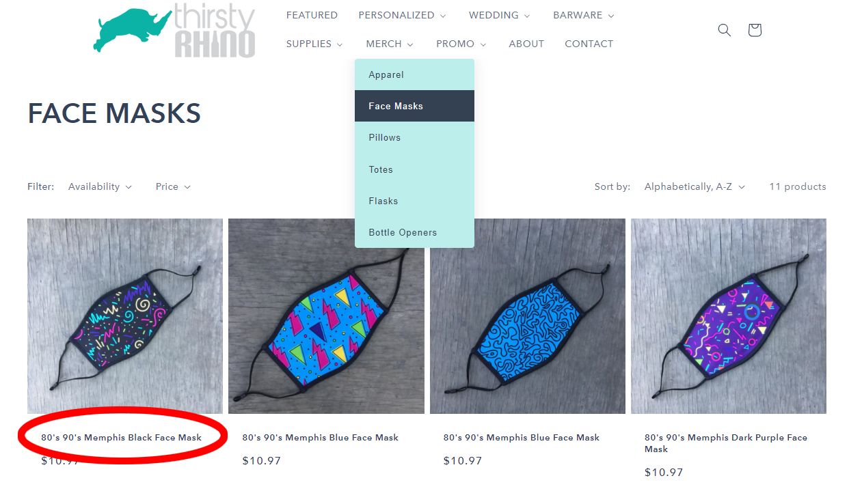Open 80's 90's Memphis Black Face Mask link
849x504 pixels.
coord(121,437)
